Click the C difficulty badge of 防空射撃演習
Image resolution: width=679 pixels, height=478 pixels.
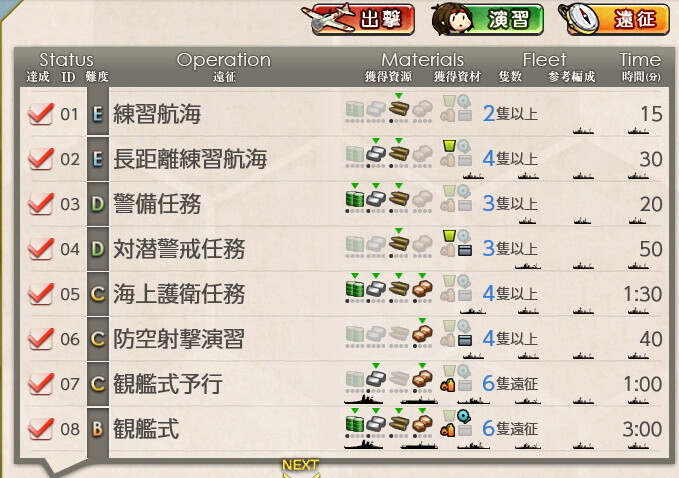pos(98,339)
